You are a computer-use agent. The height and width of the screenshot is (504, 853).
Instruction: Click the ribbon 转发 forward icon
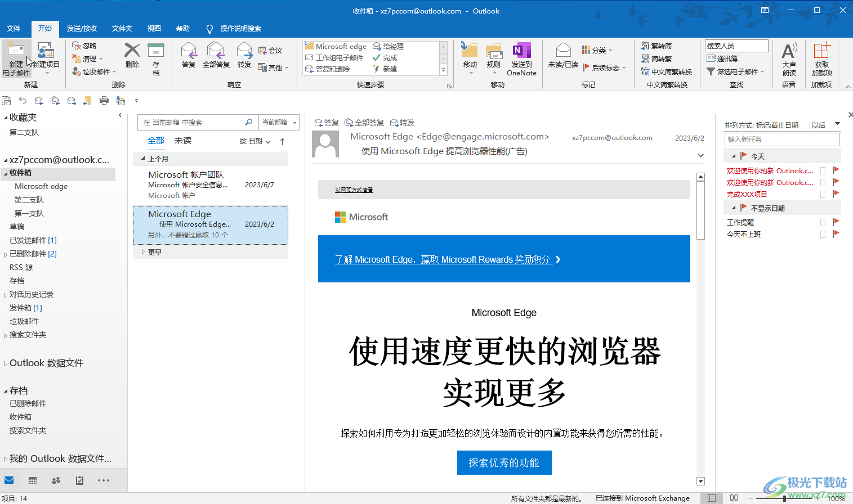pyautogui.click(x=244, y=56)
